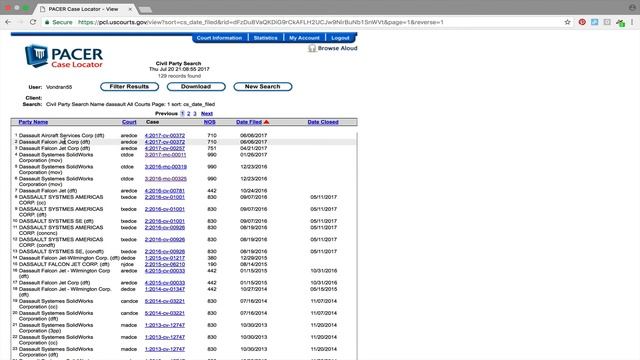Image resolution: width=640 pixels, height=360 pixels.
Task: Open case 3:2016-mc-00318
Action: tap(166, 167)
